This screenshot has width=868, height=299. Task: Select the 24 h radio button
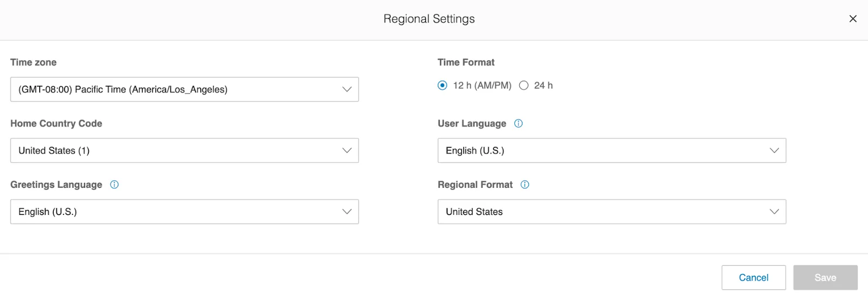click(x=524, y=85)
